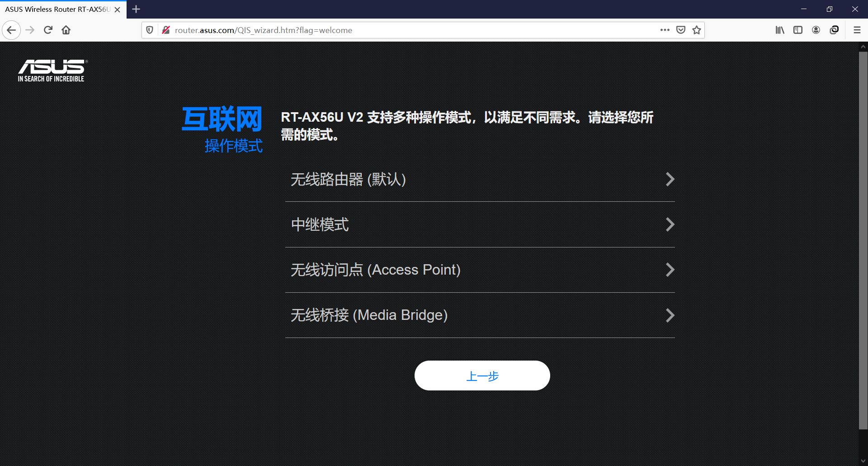
Task: Open Firefox hamburger application menu
Action: click(x=857, y=30)
